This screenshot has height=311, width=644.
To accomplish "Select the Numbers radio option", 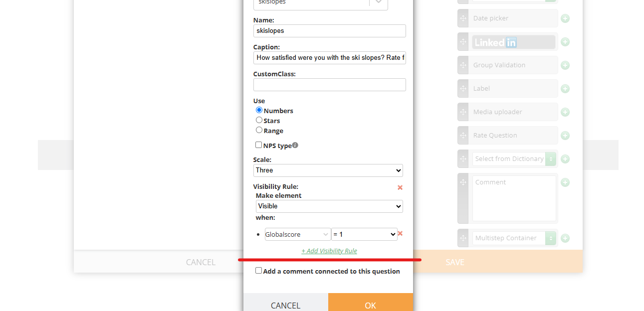I will tap(259, 110).
